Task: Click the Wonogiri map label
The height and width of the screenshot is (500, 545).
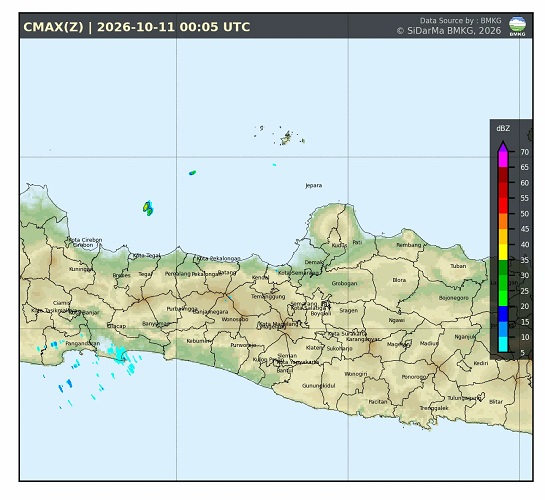Action: pyautogui.click(x=356, y=374)
